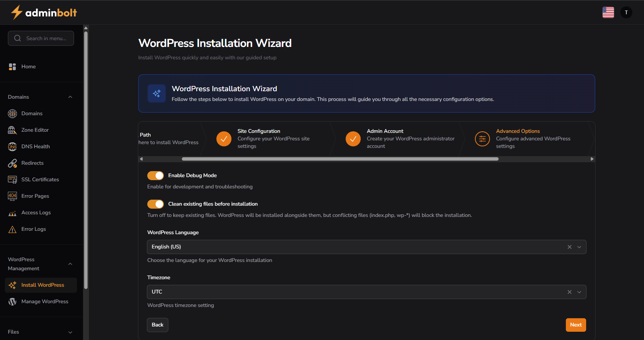
Task: Collapse the WordPress Management sidebar section
Action: click(x=70, y=264)
